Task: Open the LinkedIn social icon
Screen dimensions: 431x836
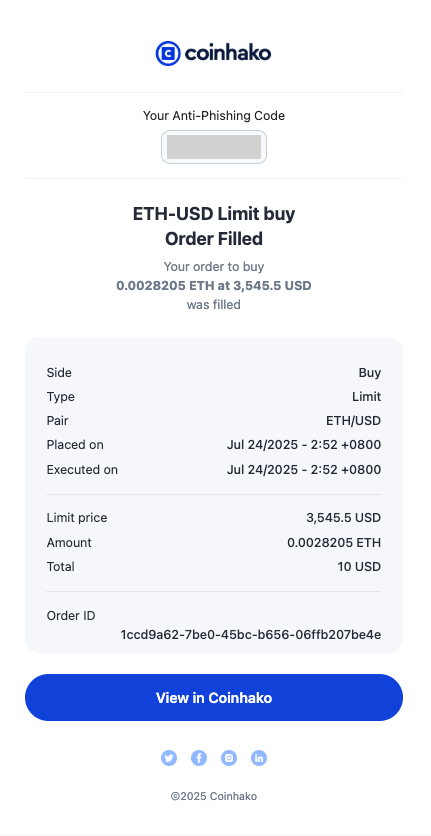Action: tap(259, 758)
